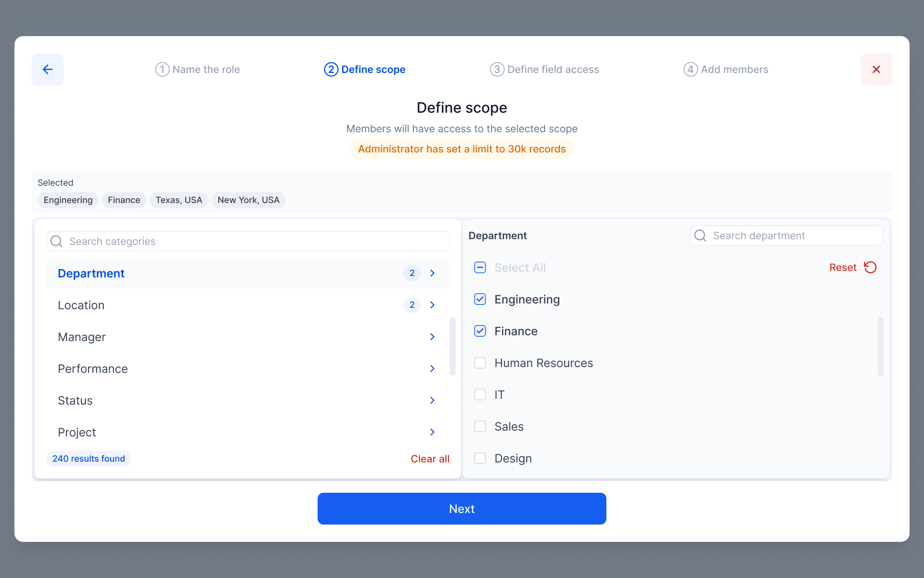
Task: Click step 4 circle number icon
Action: click(691, 69)
